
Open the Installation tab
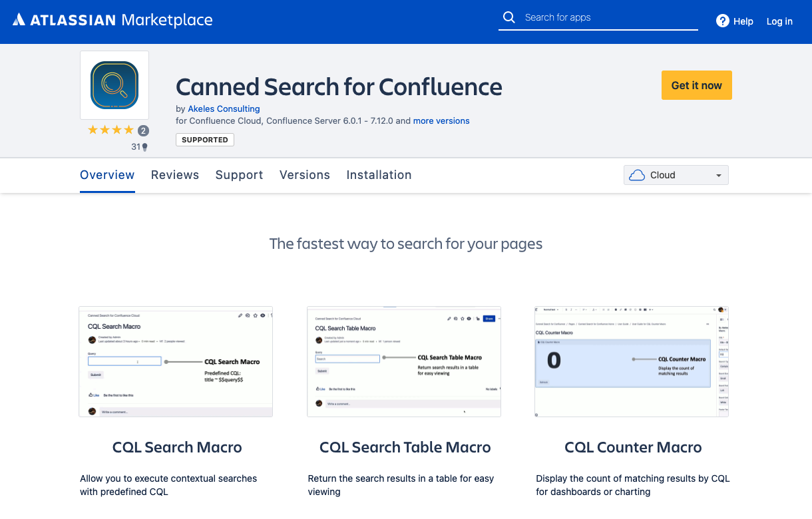tap(379, 175)
